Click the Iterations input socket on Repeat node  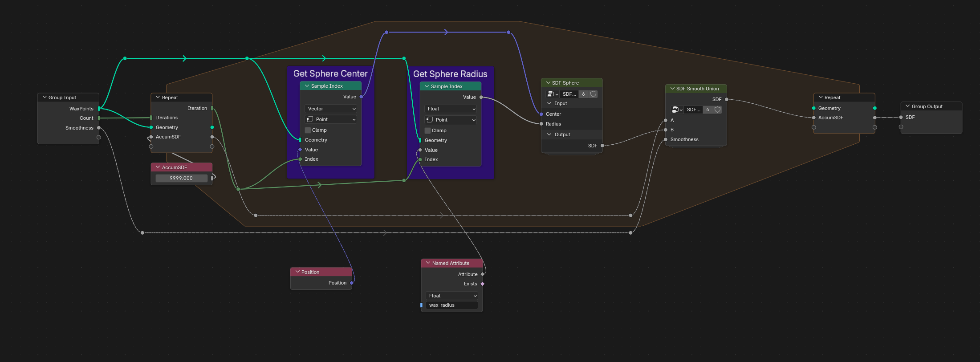(x=151, y=118)
